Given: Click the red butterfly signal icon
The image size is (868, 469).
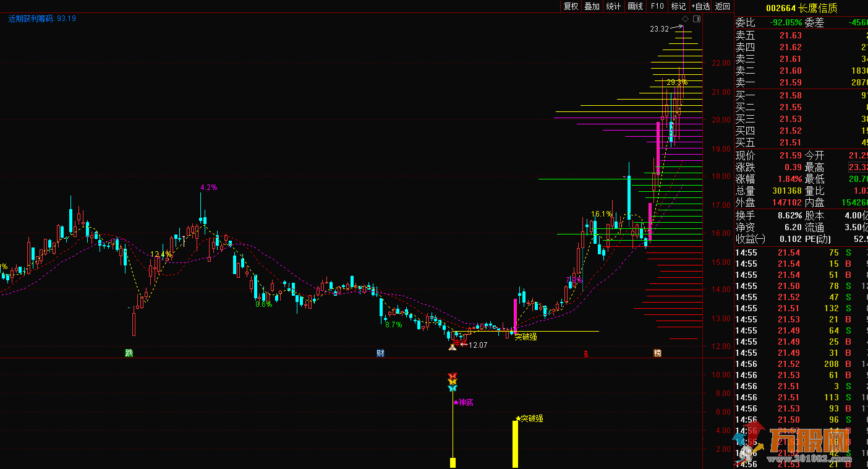Looking at the screenshot, I should tap(453, 376).
